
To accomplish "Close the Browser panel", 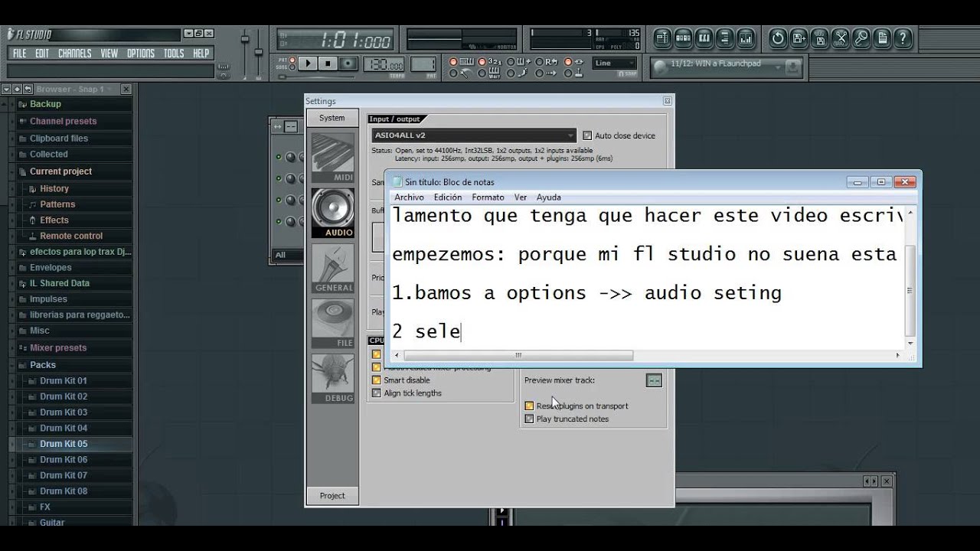I will [126, 90].
